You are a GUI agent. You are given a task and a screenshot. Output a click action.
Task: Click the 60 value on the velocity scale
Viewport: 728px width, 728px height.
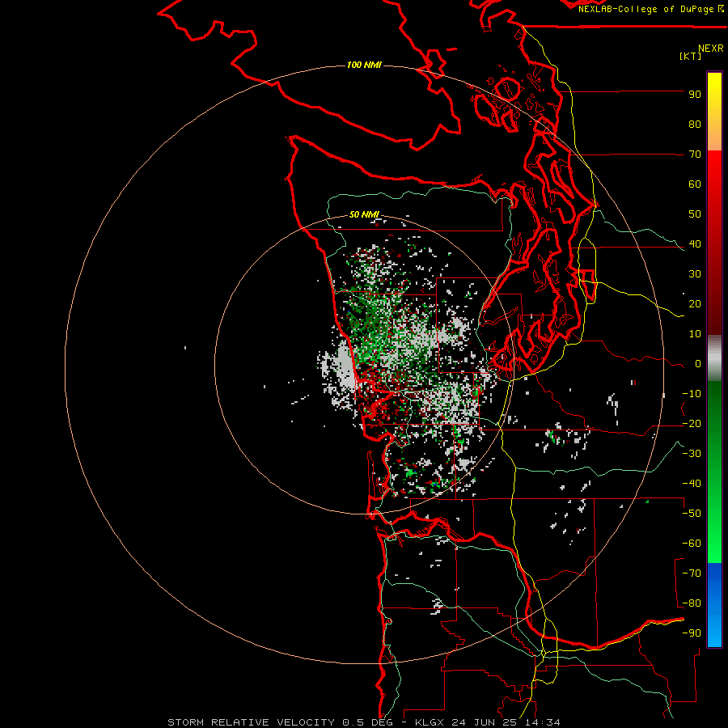[x=695, y=184]
